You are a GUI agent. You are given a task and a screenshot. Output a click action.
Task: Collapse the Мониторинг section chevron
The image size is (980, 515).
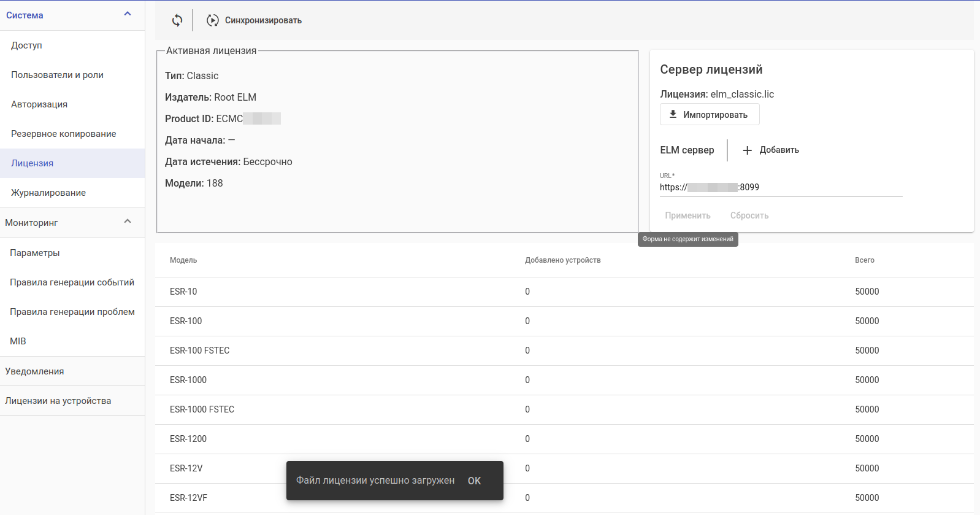[x=128, y=222]
